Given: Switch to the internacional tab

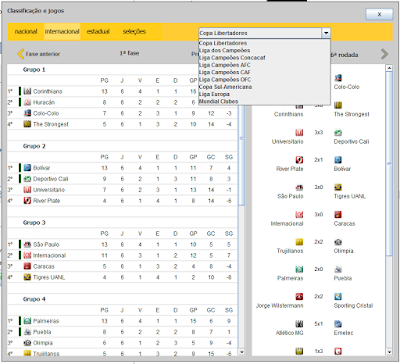Looking at the screenshot, I should pos(62,32).
